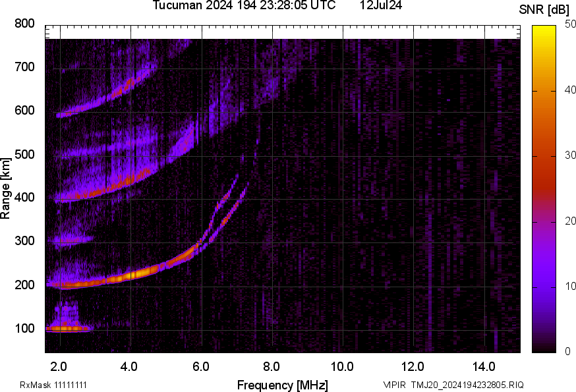Click the colorbar value '50'
576x392 pixels.
(x=570, y=24)
